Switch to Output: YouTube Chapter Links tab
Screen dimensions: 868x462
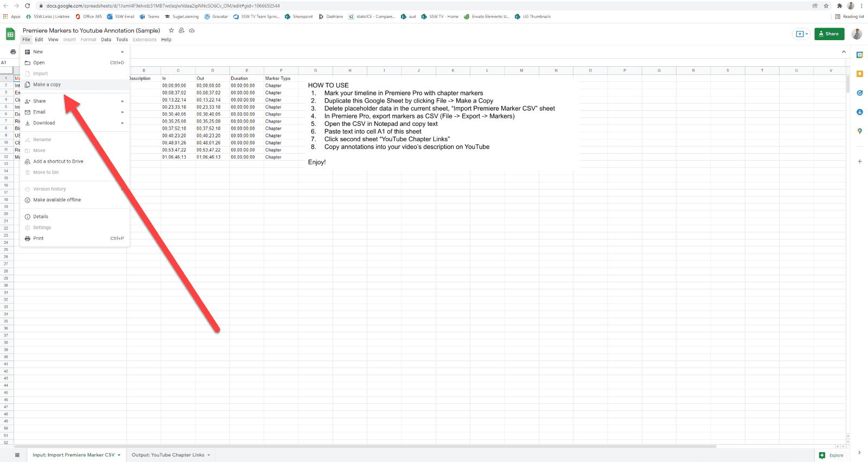[168, 455]
